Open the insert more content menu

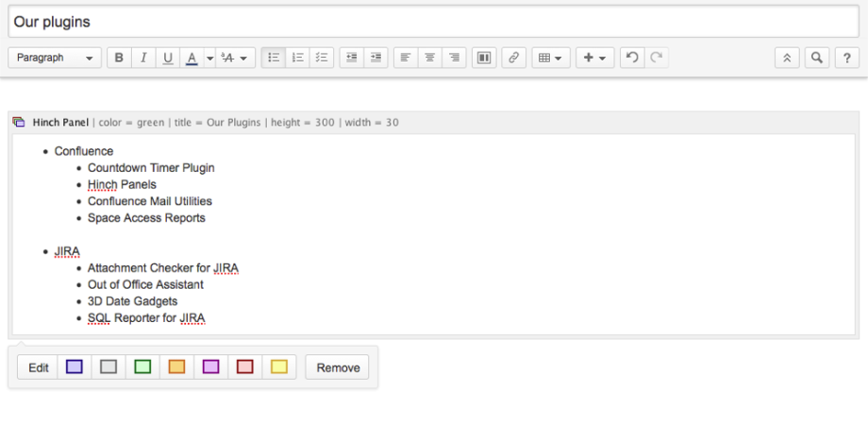pos(595,58)
